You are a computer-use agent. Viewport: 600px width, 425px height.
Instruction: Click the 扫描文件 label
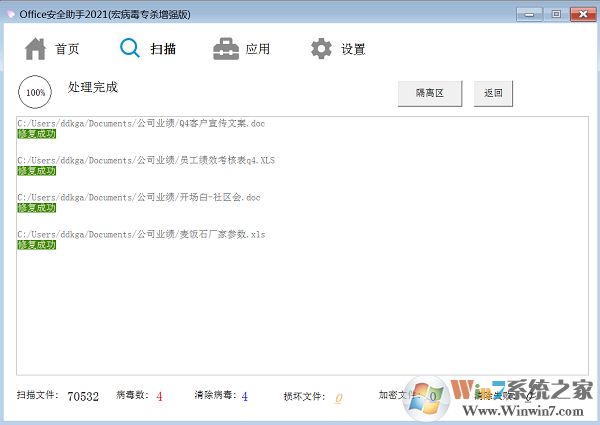37,395
